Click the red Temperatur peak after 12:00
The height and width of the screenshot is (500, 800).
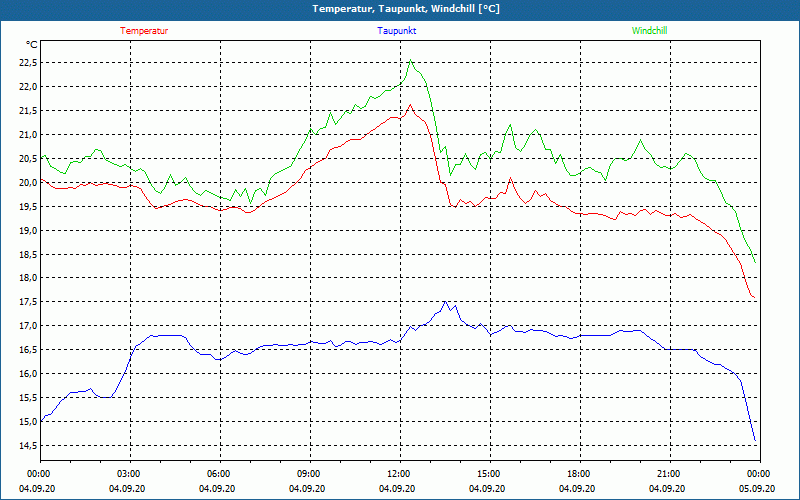click(x=410, y=105)
